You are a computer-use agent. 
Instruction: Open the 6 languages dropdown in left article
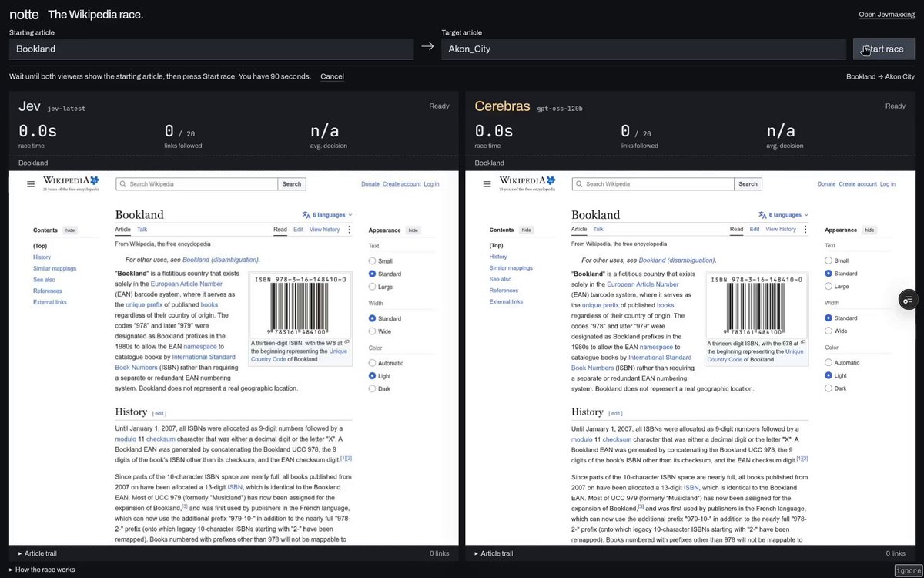pyautogui.click(x=327, y=215)
